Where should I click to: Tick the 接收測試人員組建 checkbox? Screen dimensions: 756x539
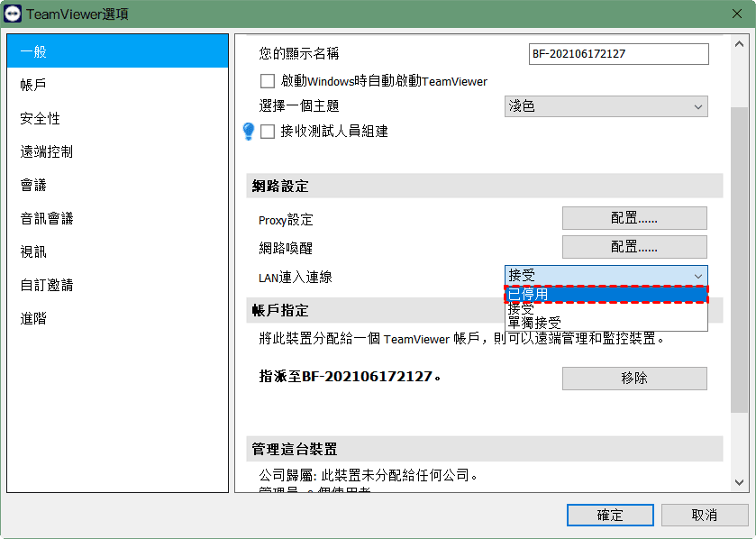point(267,131)
